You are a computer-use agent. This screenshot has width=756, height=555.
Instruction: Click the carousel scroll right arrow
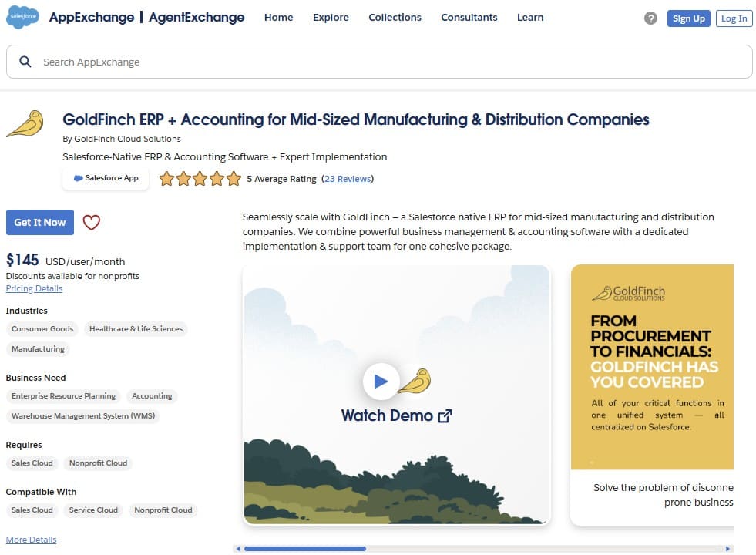click(728, 549)
